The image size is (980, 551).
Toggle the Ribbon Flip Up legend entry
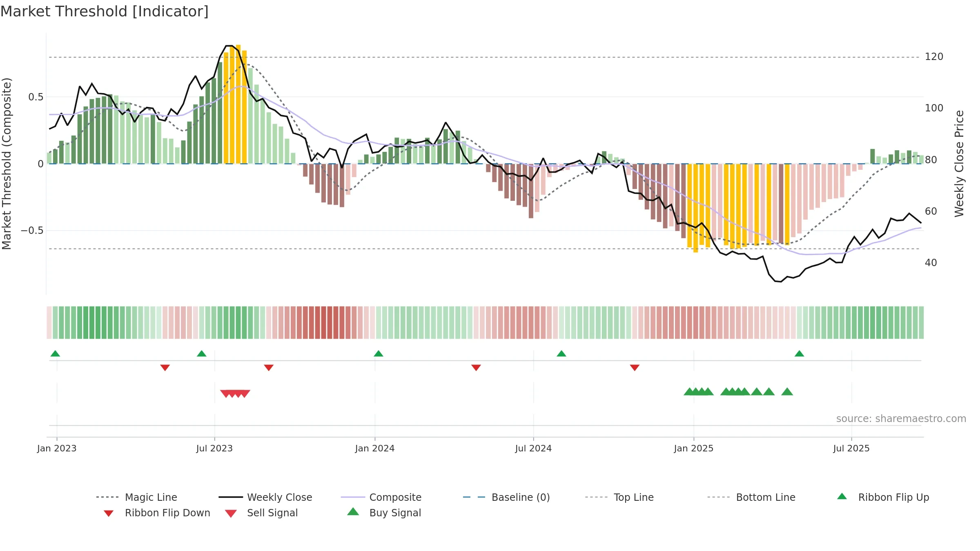(x=883, y=497)
